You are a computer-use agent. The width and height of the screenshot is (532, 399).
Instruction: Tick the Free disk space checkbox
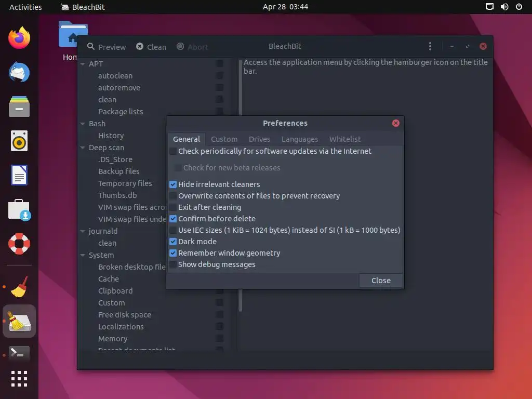click(220, 314)
